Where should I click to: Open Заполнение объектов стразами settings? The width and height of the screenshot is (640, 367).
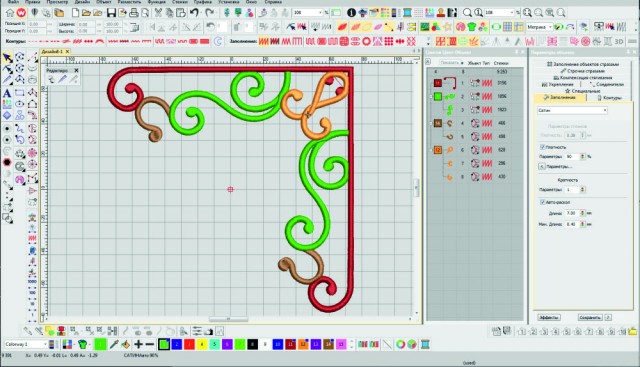582,64
